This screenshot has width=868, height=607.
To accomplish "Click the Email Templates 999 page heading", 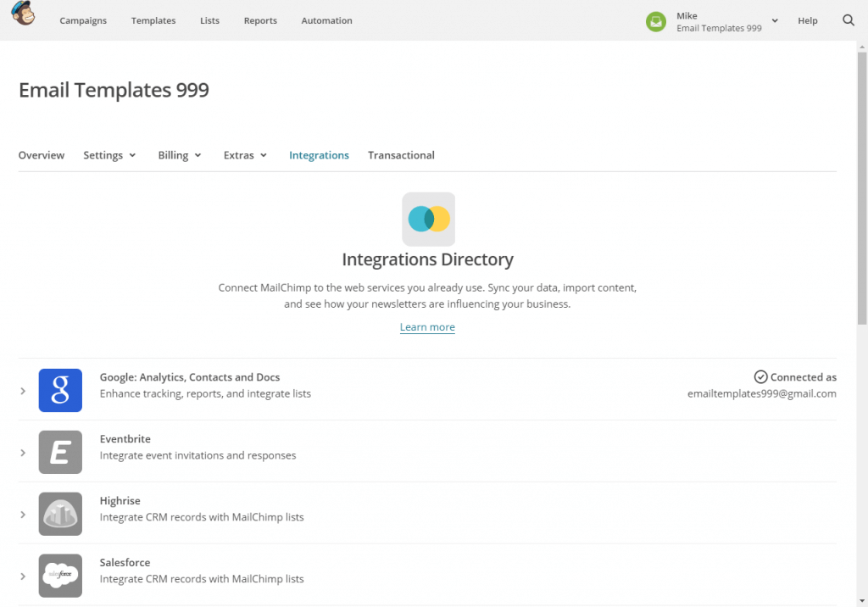I will pos(114,90).
